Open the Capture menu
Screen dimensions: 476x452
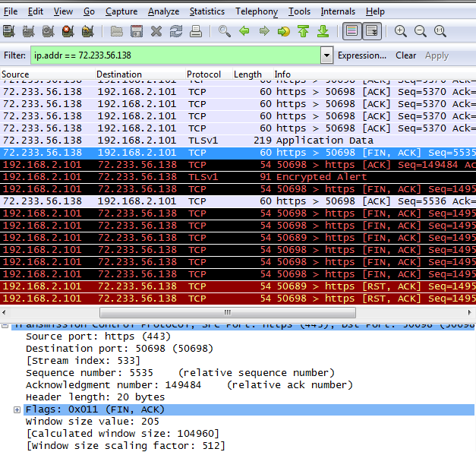click(121, 11)
